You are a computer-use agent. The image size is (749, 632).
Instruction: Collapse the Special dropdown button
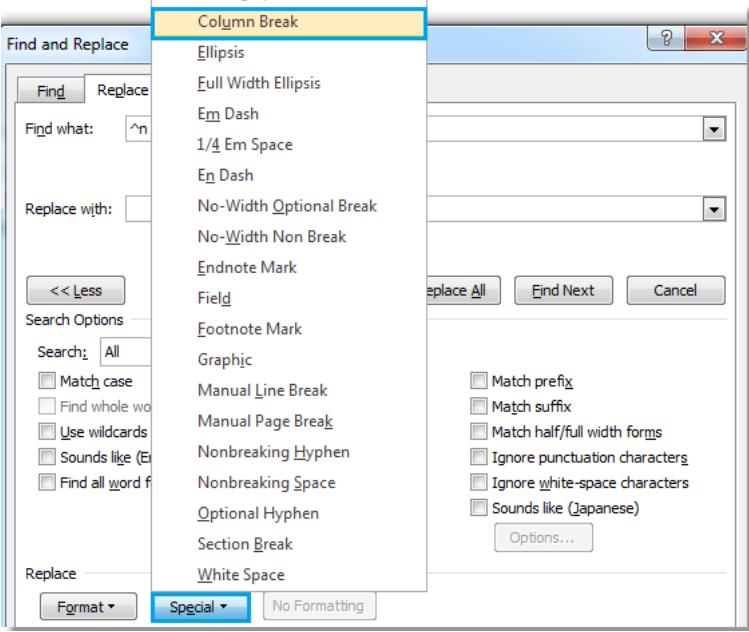(201, 607)
